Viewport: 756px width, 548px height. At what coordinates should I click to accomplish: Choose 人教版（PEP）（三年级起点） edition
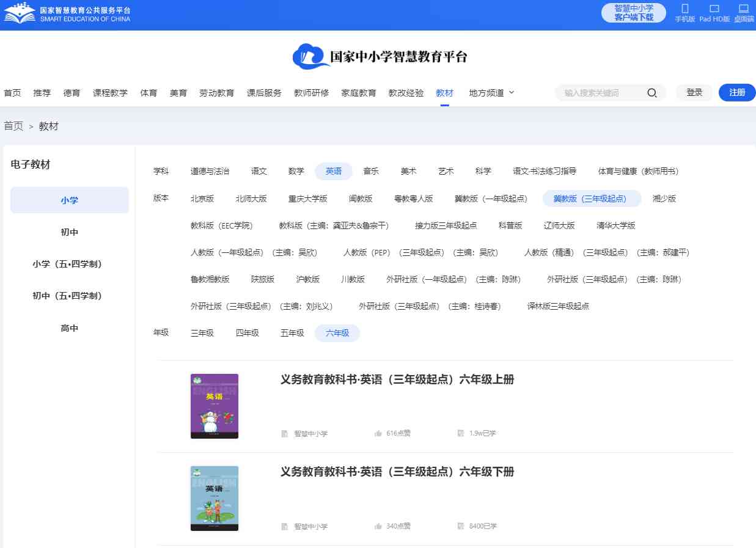(x=420, y=252)
